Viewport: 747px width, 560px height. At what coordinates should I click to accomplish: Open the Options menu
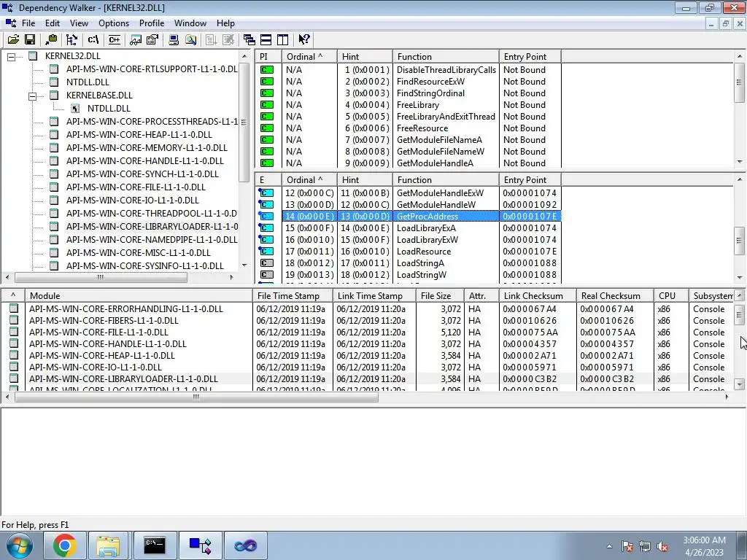coord(113,23)
